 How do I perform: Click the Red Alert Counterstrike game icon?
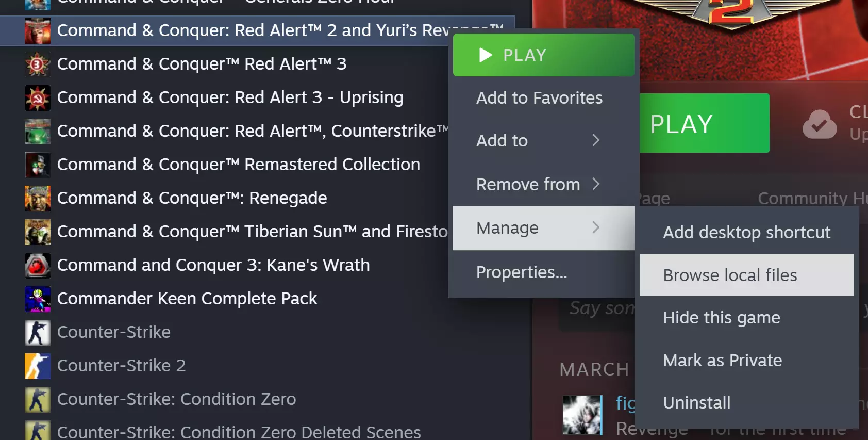(38, 131)
